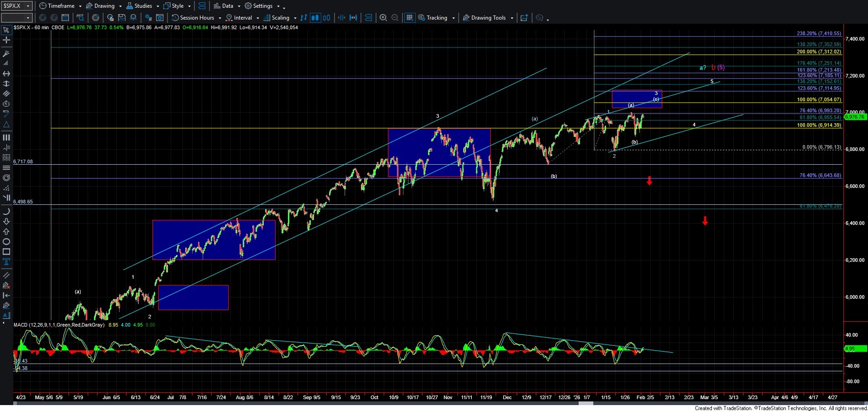Click the Tracking button
The height and width of the screenshot is (411, 868).
coord(436,18)
